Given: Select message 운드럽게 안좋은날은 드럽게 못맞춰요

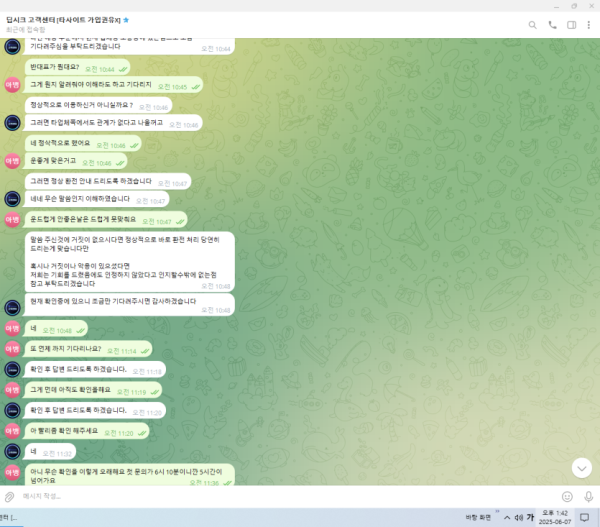Looking at the screenshot, I should tap(106, 220).
